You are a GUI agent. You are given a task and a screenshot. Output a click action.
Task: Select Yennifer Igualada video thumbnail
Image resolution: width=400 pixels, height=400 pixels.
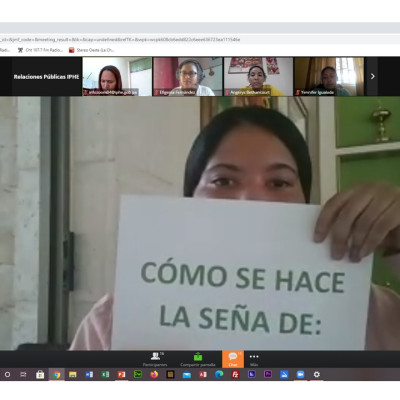(x=329, y=77)
